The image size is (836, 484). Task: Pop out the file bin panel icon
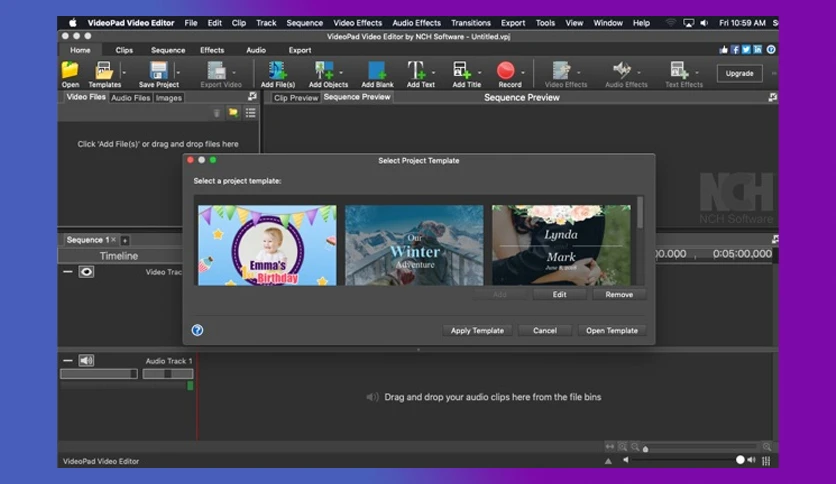[252, 96]
